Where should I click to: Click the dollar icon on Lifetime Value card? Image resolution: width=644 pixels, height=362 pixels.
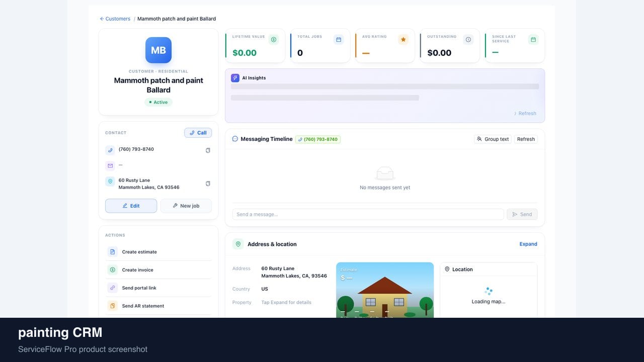[x=274, y=40]
